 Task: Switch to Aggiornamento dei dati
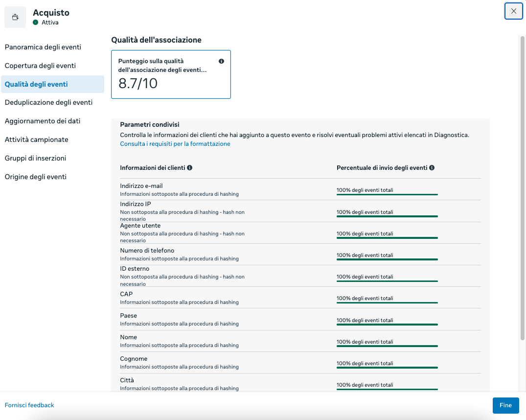(x=43, y=121)
